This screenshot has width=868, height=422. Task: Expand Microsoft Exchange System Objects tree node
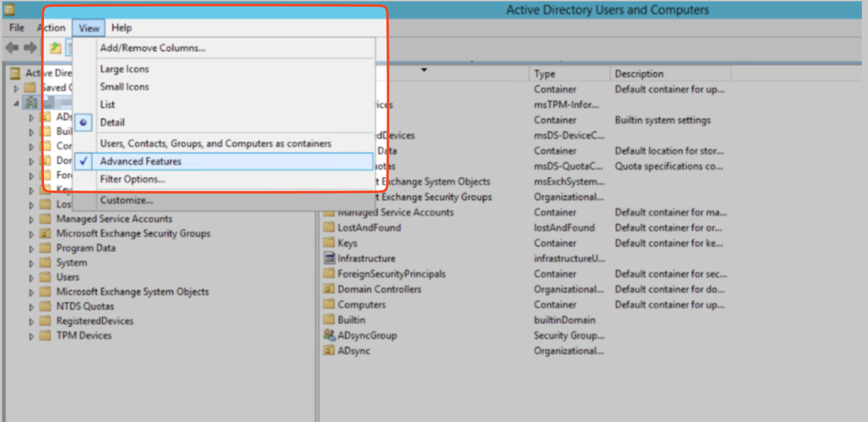[x=32, y=292]
